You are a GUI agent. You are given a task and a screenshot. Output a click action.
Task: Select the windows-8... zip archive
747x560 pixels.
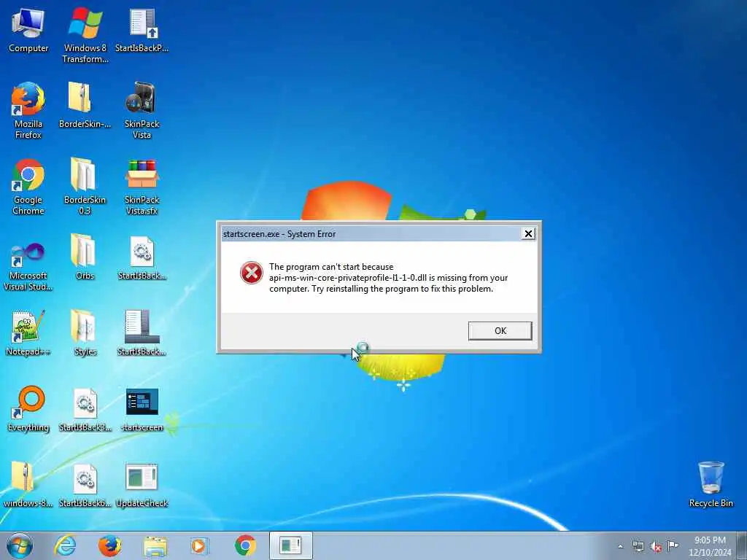pos(28,485)
